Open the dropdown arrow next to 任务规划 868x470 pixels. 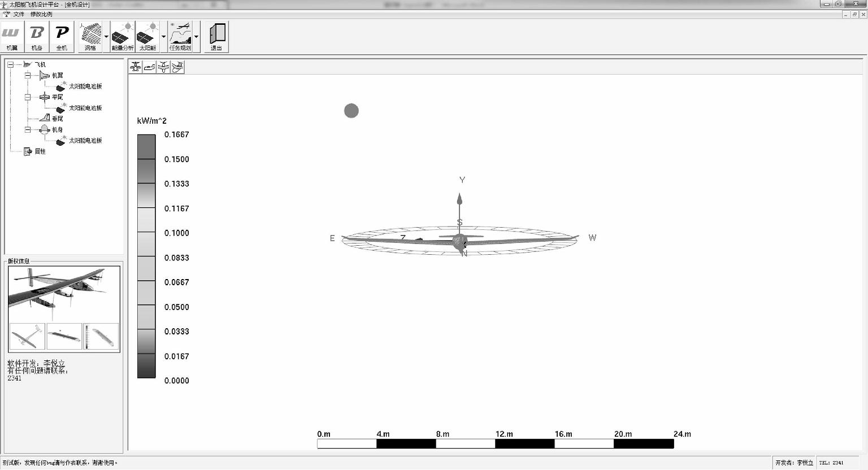[196, 37]
